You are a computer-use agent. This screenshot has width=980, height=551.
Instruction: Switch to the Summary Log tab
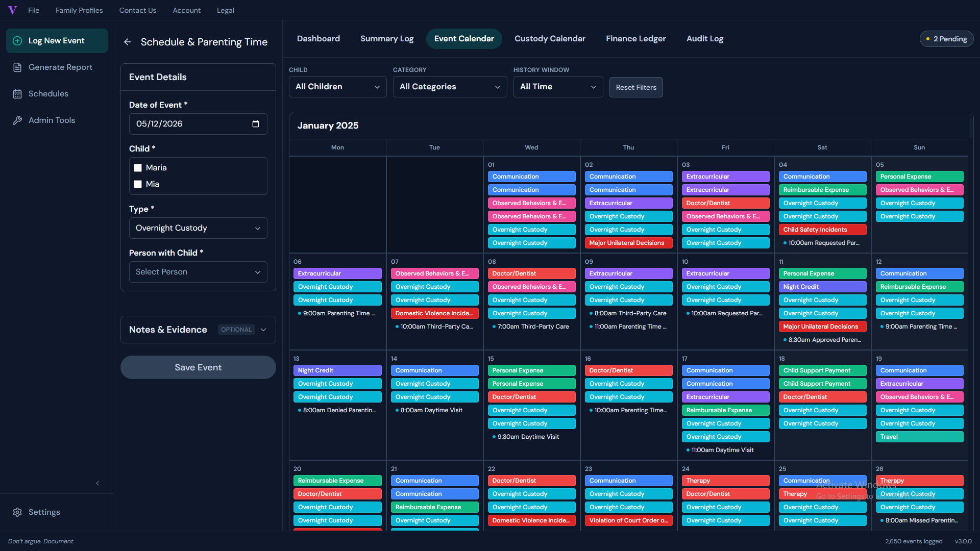click(x=387, y=39)
